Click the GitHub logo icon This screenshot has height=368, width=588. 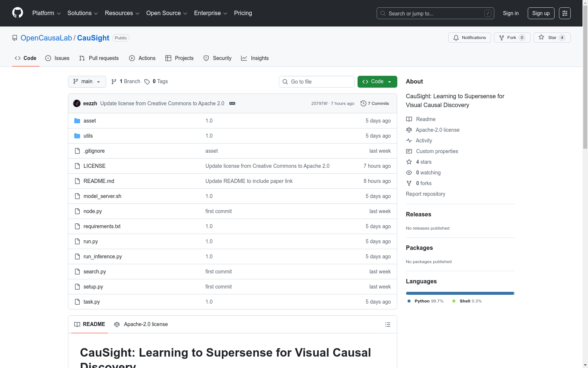18,13
